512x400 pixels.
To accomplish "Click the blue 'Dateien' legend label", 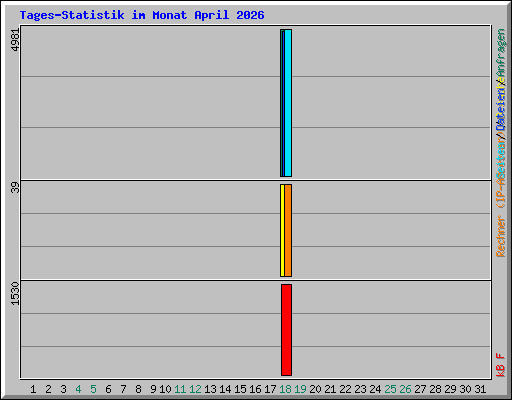I will point(501,109).
